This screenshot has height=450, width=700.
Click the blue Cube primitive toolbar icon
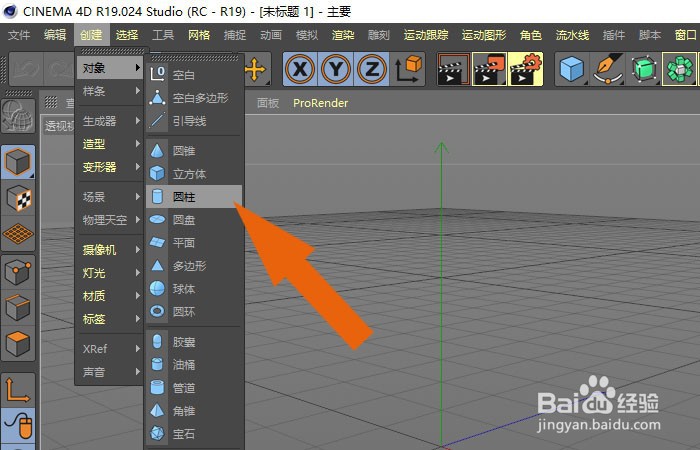[x=572, y=69]
